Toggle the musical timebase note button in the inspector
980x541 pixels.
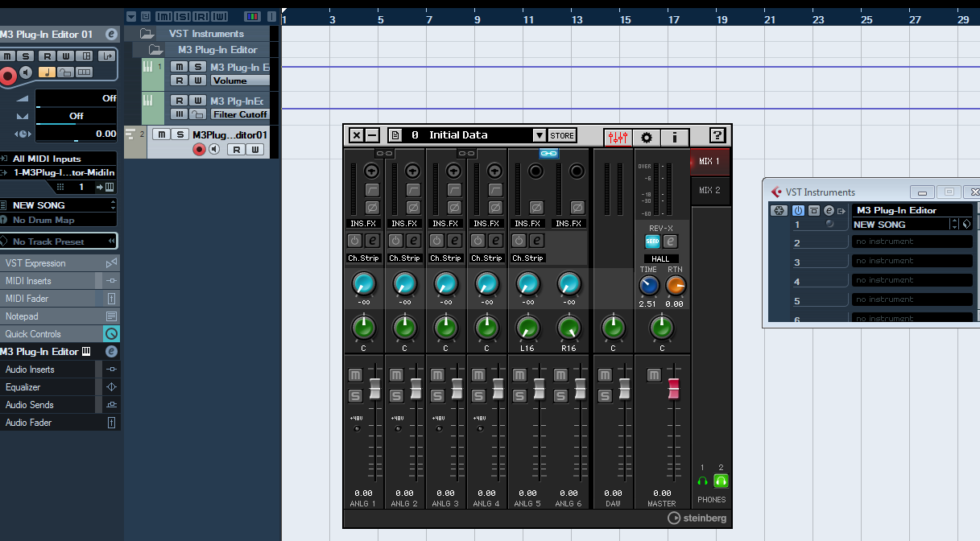(x=46, y=72)
